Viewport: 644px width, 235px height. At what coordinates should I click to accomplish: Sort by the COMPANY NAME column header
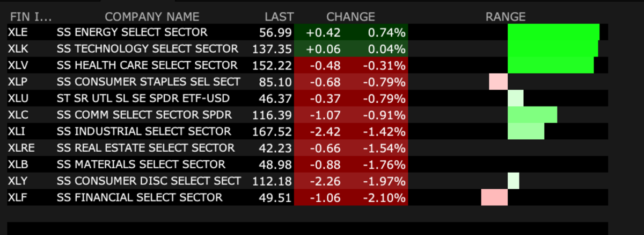click(152, 17)
